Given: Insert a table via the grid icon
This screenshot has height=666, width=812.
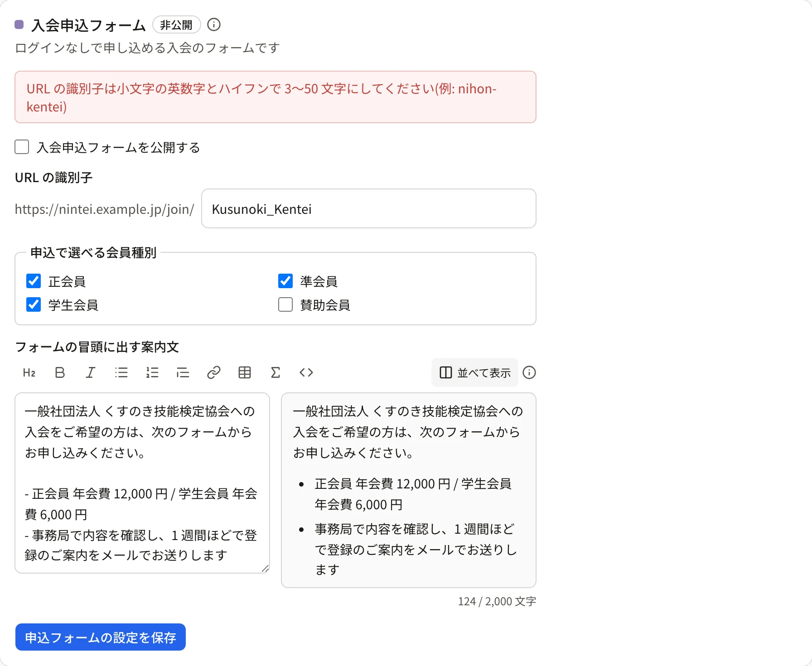Looking at the screenshot, I should coord(245,372).
